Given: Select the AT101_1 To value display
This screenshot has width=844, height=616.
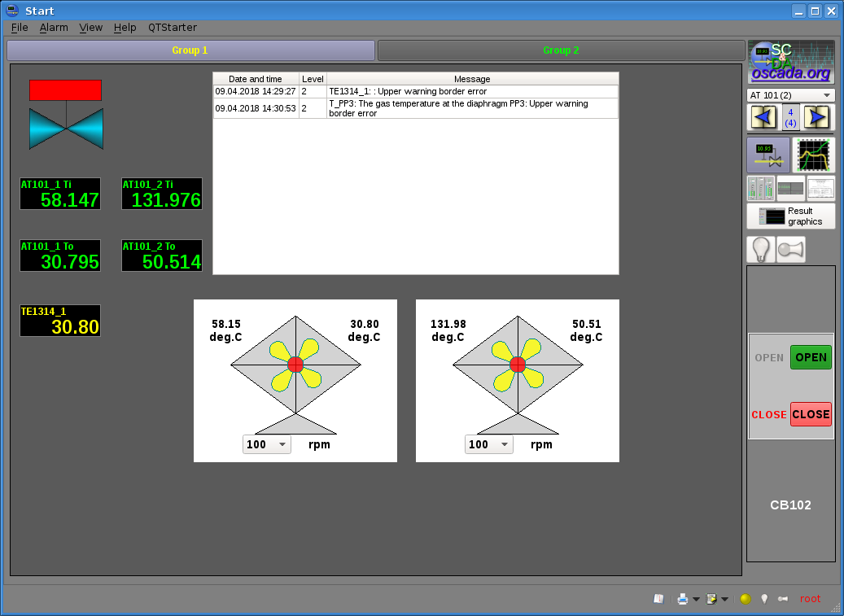Looking at the screenshot, I should [x=60, y=256].
